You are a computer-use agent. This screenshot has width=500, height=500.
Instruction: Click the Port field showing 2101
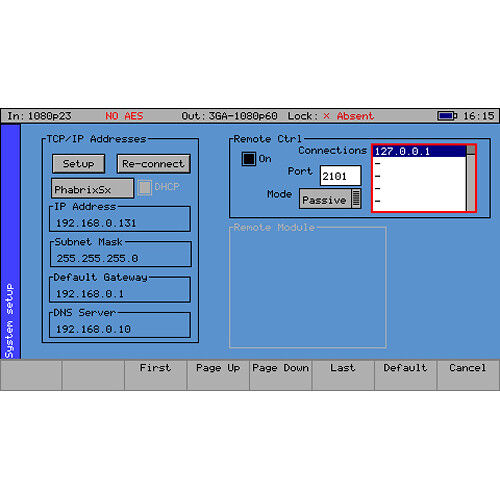(340, 175)
